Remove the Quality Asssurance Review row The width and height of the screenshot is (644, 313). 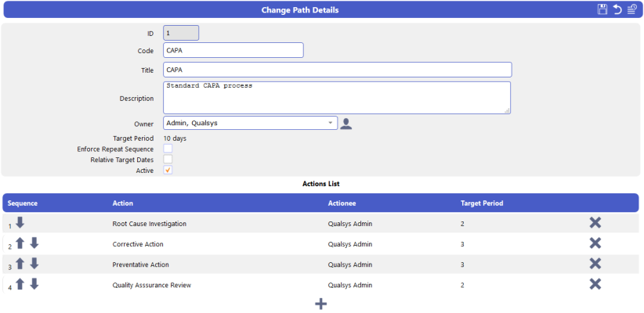point(595,284)
